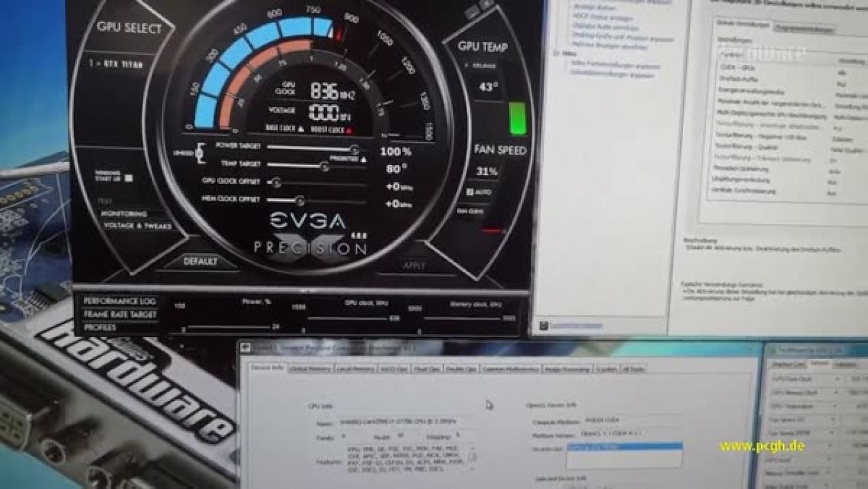
Task: Open the GPU Core Clock sensor dropdown
Action: click(839, 379)
